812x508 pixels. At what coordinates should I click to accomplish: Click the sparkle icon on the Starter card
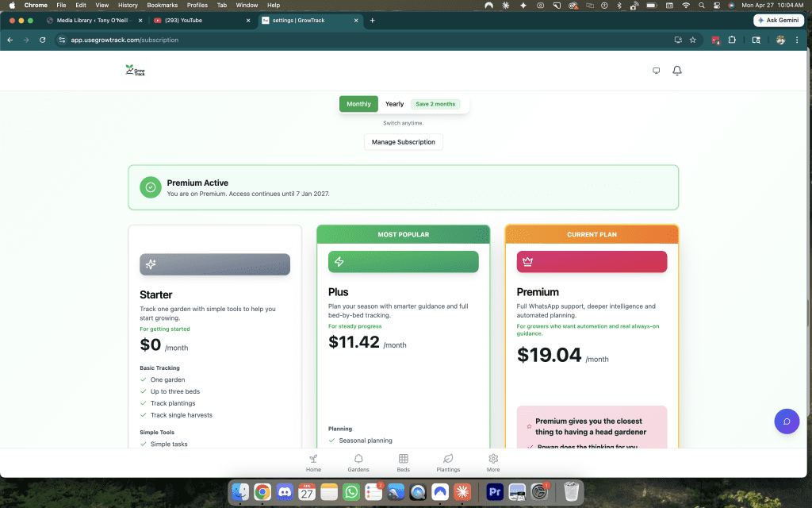pyautogui.click(x=151, y=264)
